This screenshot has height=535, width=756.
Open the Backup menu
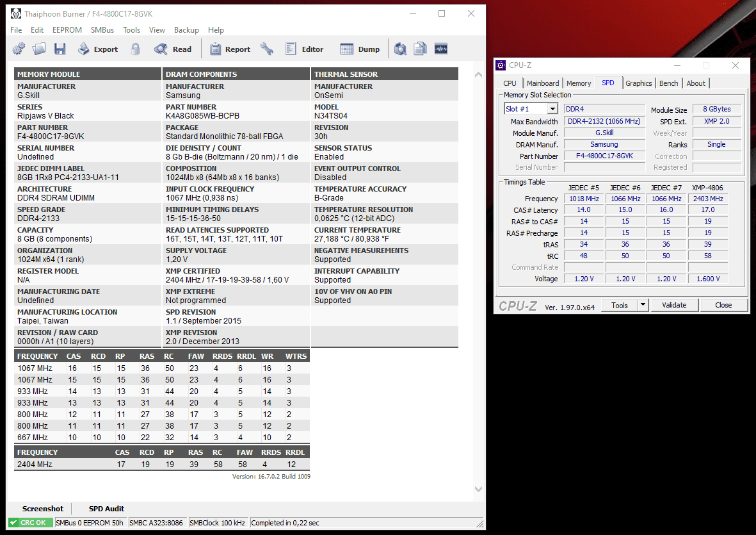[186, 30]
